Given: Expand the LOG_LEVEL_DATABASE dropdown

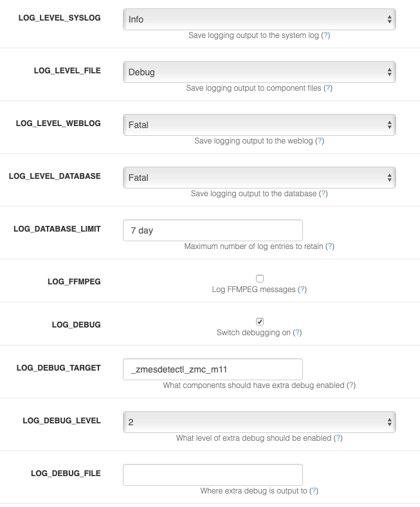Looking at the screenshot, I should coord(259,178).
